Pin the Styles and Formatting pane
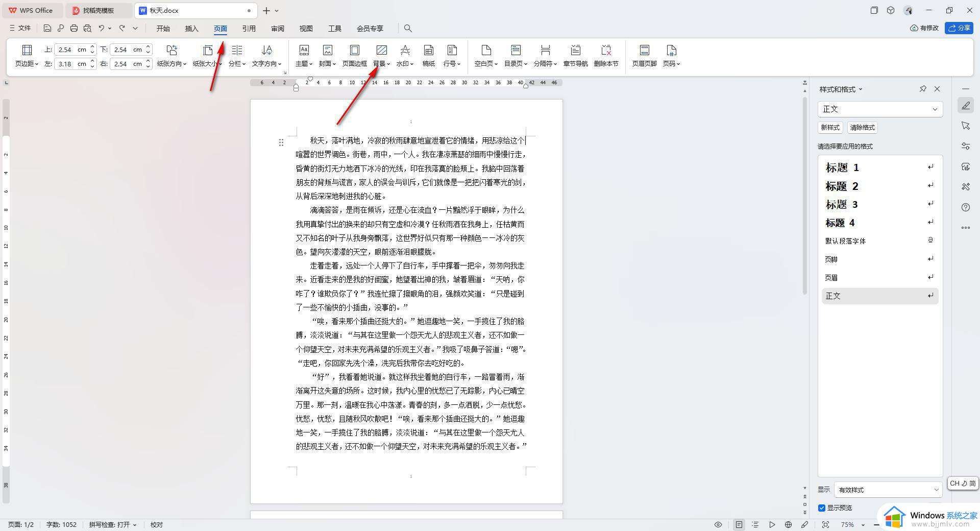The image size is (980, 531). 923,89
